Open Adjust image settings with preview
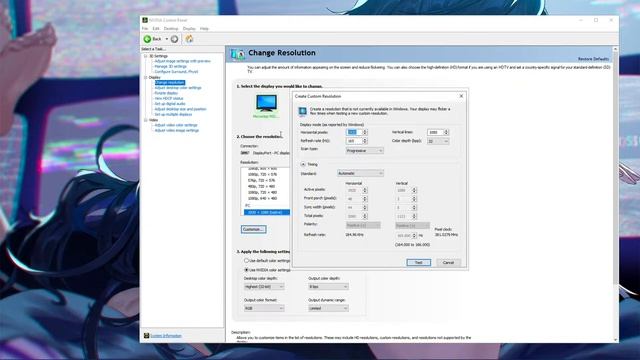Viewport: 640px width, 360px height. [182, 61]
